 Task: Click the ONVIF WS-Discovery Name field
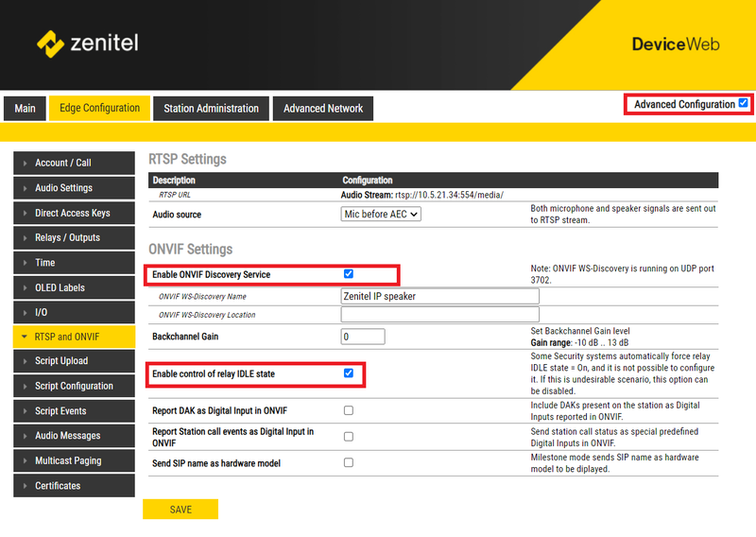(439, 295)
